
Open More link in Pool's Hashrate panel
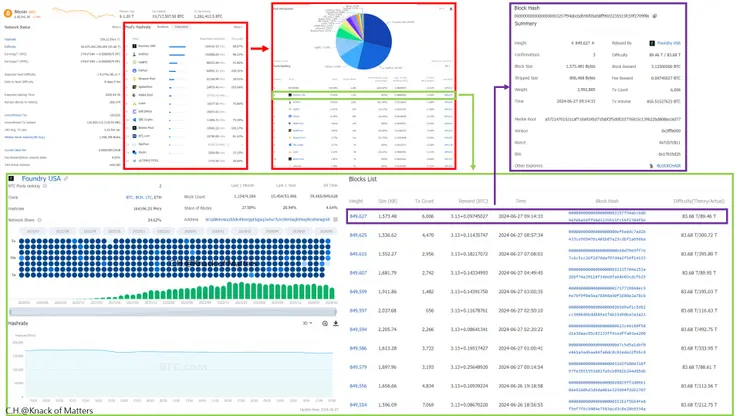(238, 27)
